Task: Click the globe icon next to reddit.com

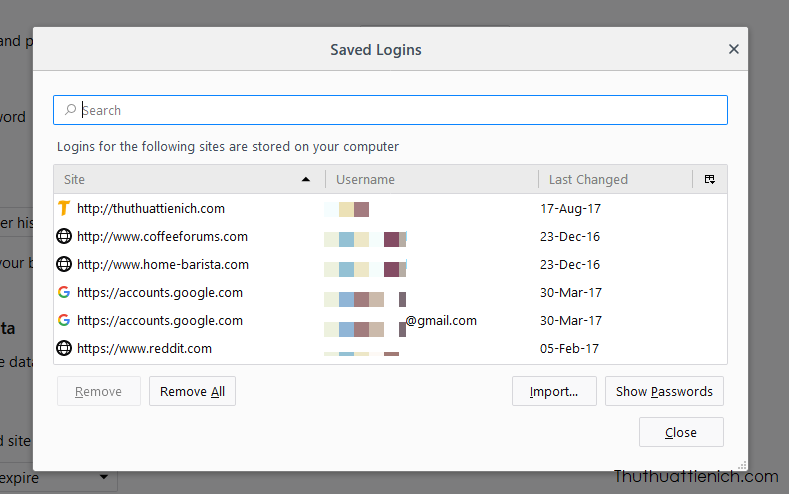Action: click(64, 349)
